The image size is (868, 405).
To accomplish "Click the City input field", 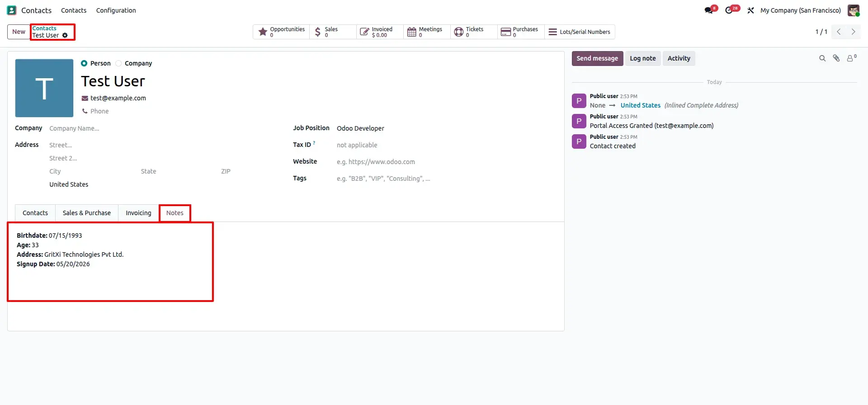I will [93, 171].
